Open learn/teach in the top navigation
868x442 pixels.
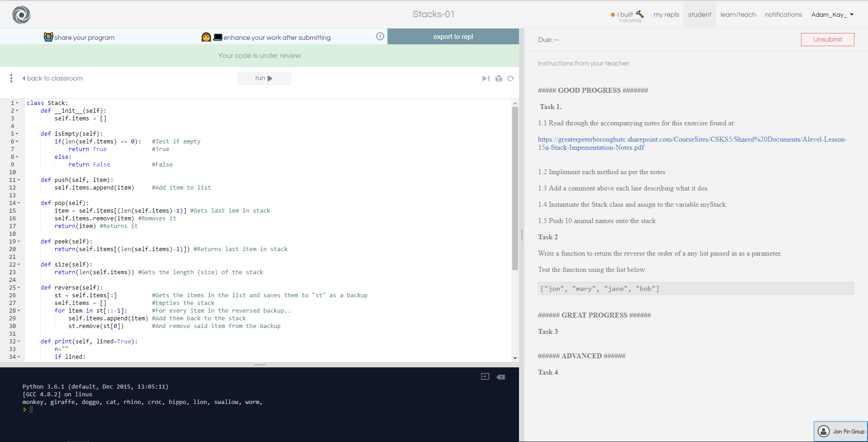738,14
